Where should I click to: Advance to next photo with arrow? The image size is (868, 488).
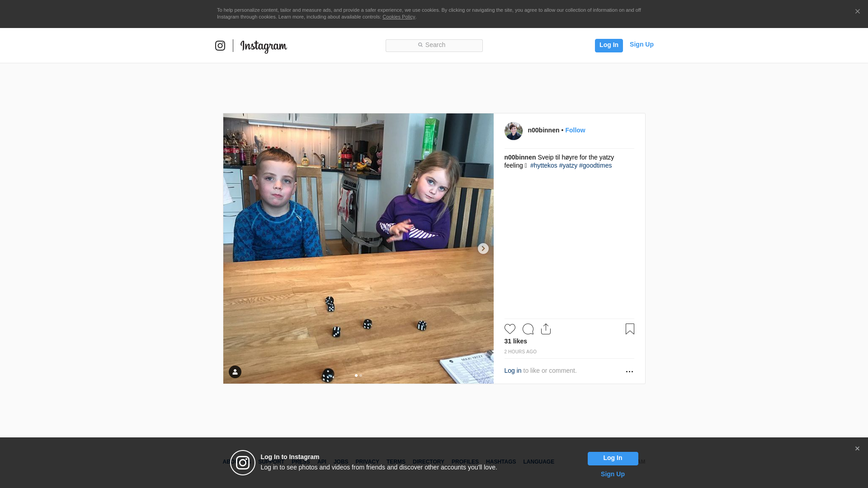click(483, 249)
